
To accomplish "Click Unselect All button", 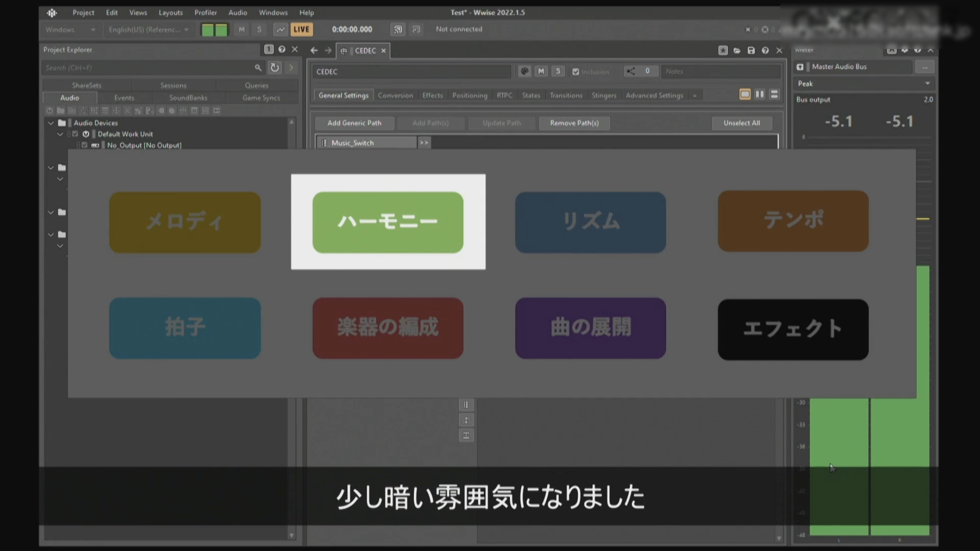I will (x=742, y=123).
